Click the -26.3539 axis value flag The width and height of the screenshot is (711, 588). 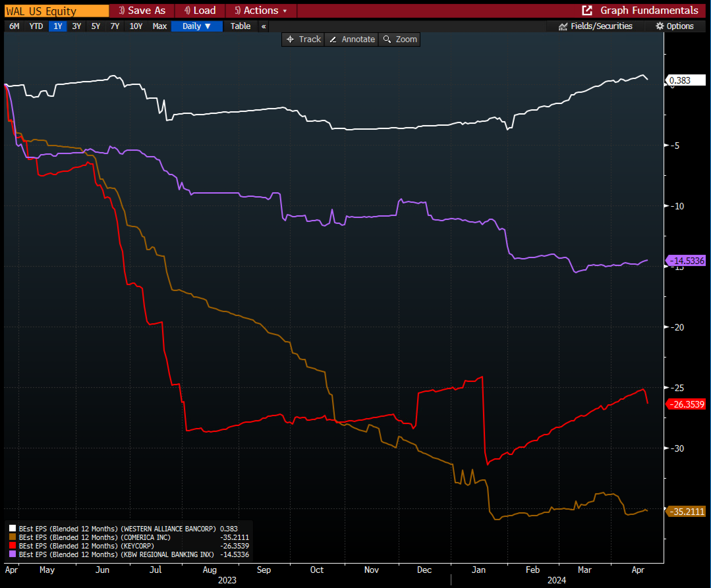click(686, 404)
